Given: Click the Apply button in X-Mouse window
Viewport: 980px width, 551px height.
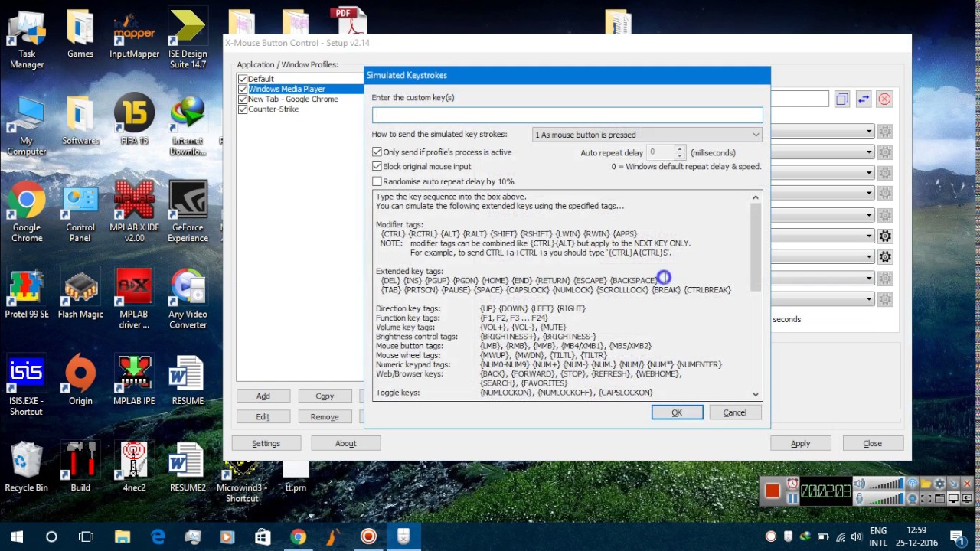Looking at the screenshot, I should (800, 443).
